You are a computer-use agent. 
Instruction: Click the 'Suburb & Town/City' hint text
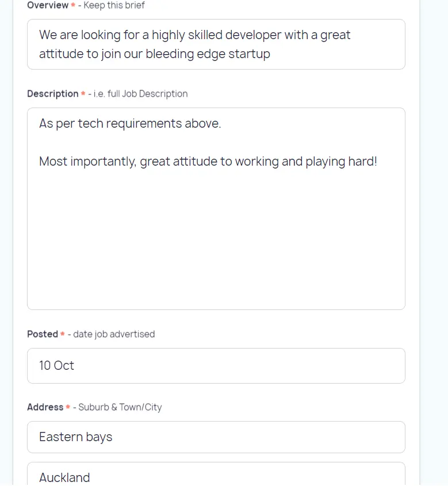120,407
